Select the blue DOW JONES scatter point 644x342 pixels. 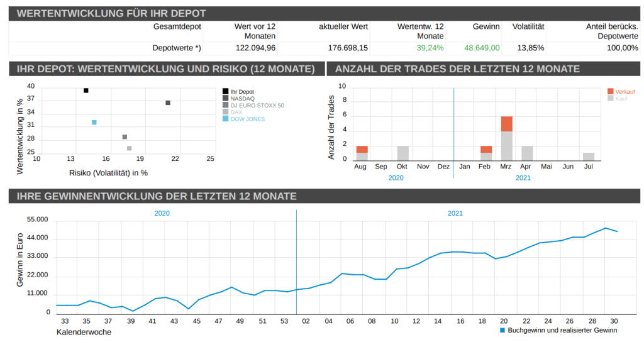(x=94, y=123)
